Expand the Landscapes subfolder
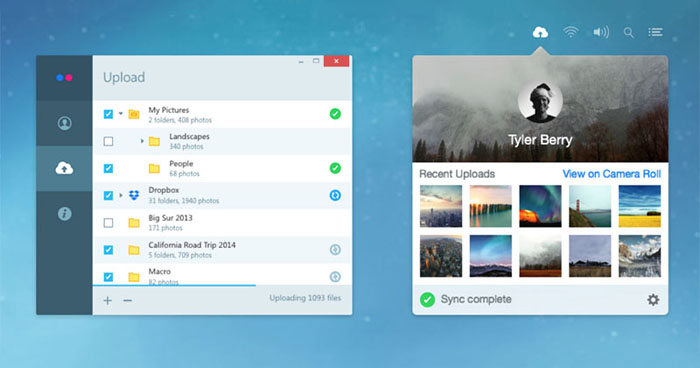 pos(142,141)
